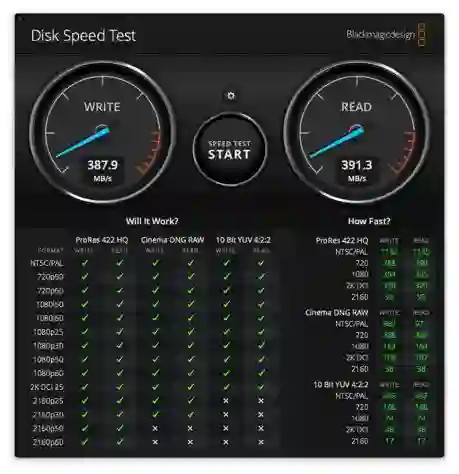This screenshot has height=474, width=459.
Task: Open settings via the gear icon
Action: (231, 96)
